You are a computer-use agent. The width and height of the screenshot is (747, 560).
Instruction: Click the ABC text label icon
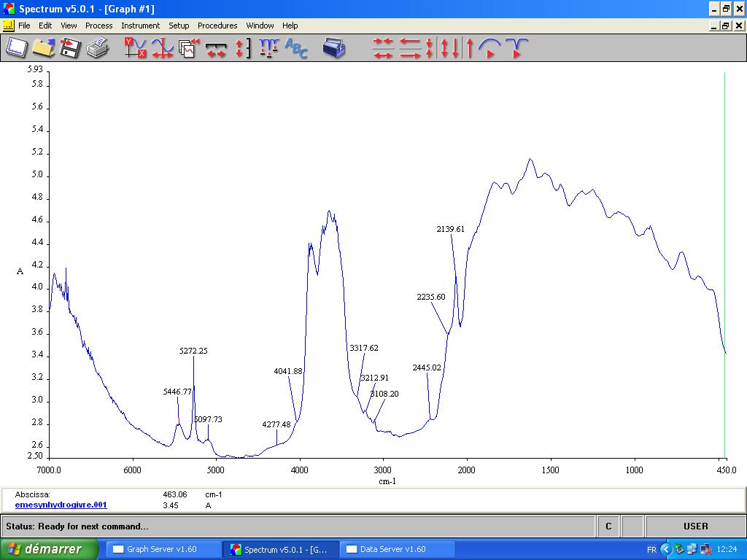pos(296,48)
